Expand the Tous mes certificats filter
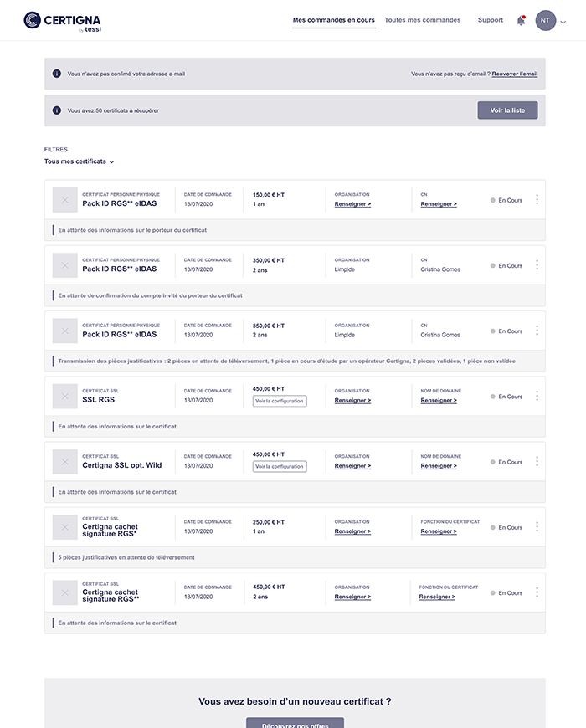Screen dimensions: 586x728 point(79,161)
